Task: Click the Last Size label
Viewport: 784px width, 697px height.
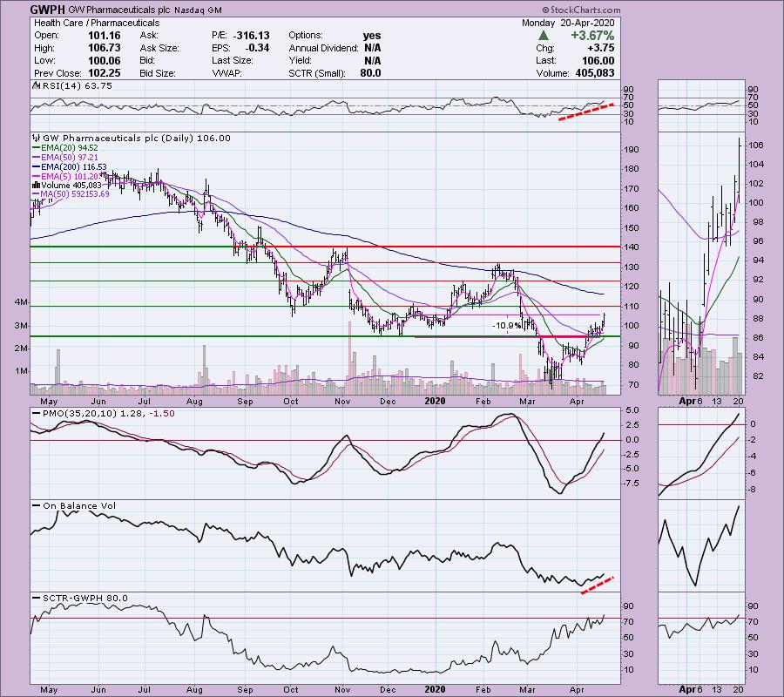Action: click(x=232, y=60)
